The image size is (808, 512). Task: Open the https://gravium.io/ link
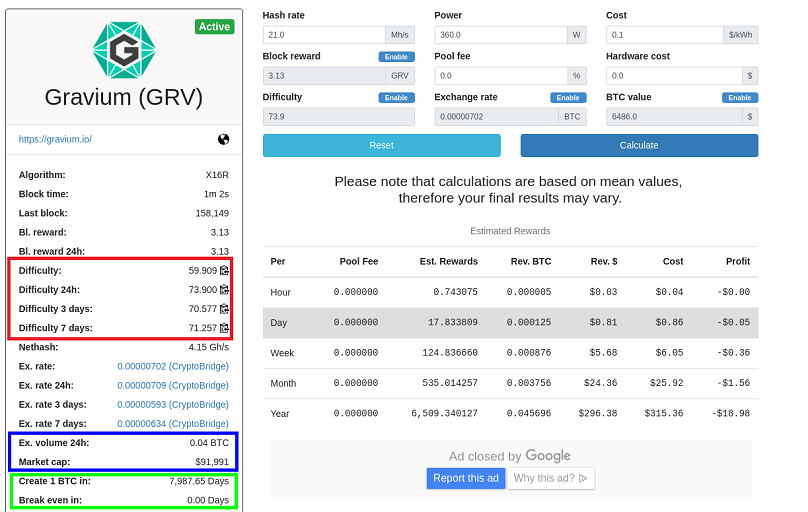click(x=55, y=139)
